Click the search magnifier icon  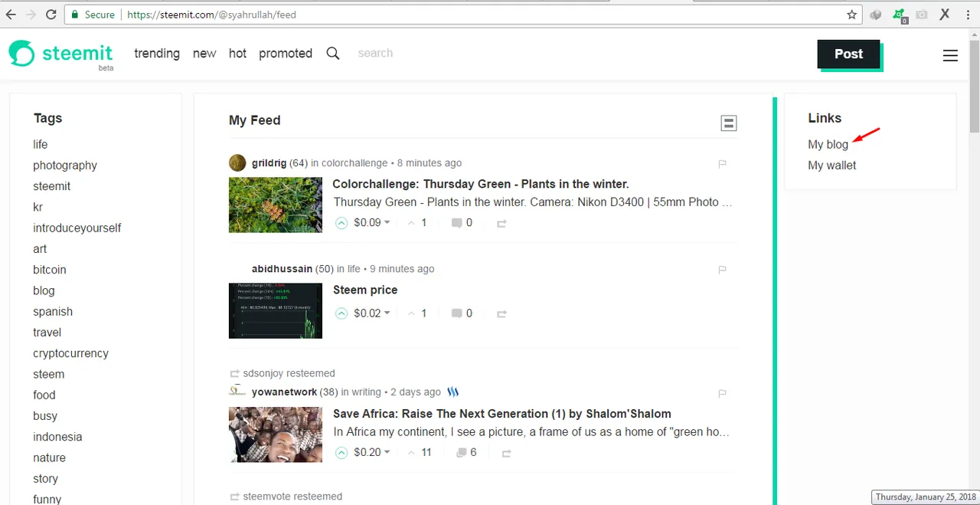(x=333, y=54)
